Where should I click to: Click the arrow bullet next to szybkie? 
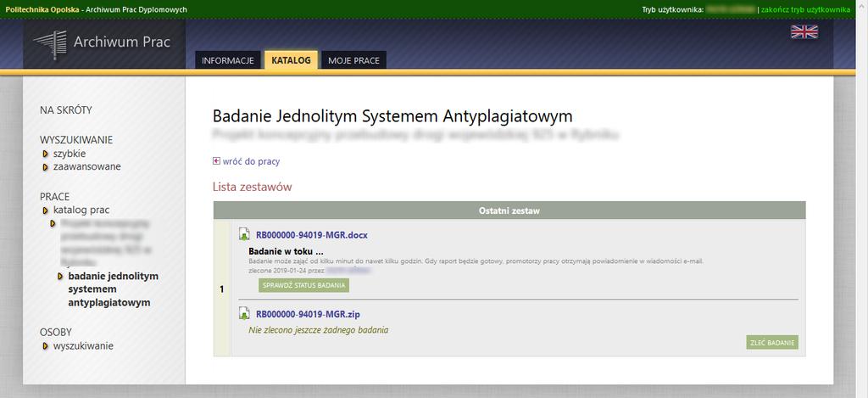click(x=46, y=154)
